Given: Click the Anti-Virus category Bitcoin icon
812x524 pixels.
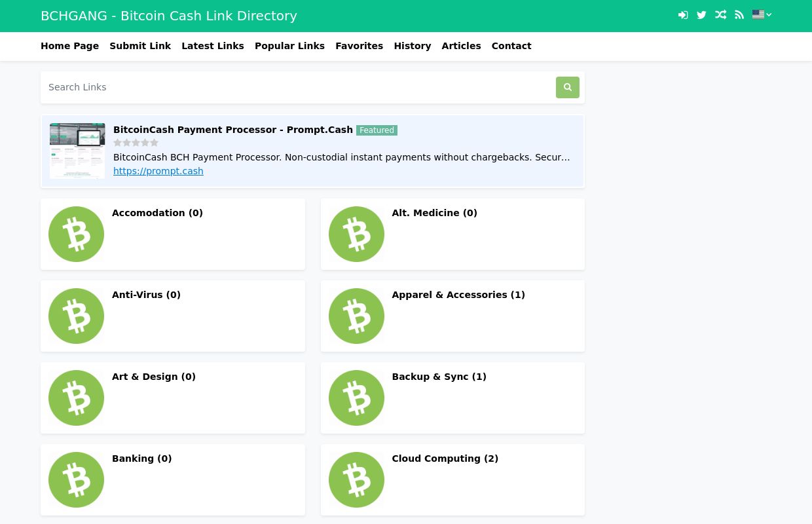Looking at the screenshot, I should [x=76, y=316].
